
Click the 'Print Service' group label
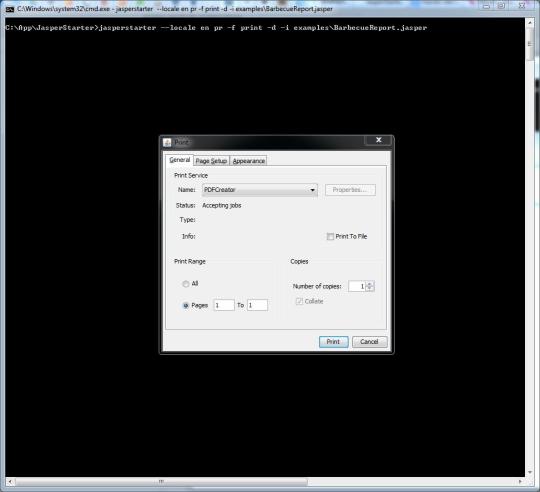point(191,175)
